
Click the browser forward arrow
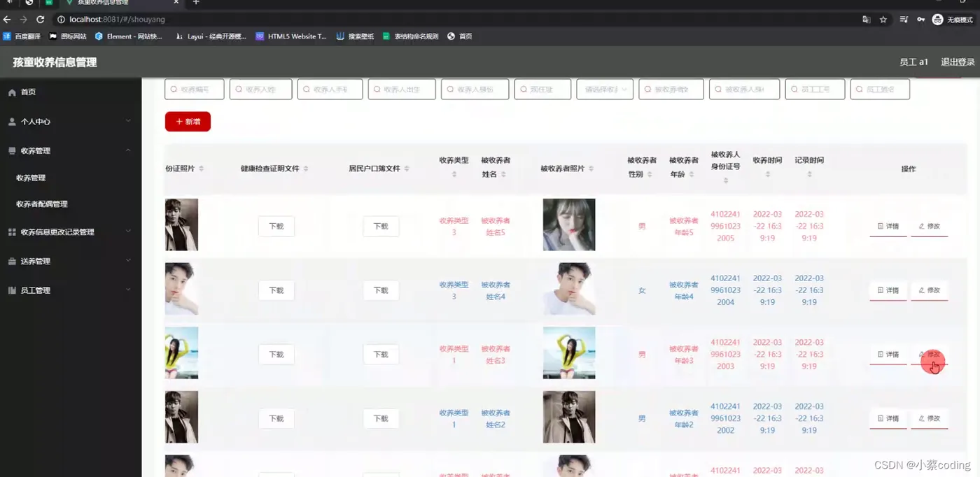point(23,20)
